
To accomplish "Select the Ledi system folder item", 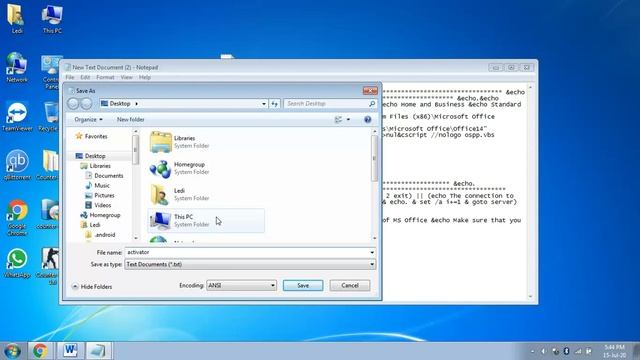I will [x=206, y=194].
